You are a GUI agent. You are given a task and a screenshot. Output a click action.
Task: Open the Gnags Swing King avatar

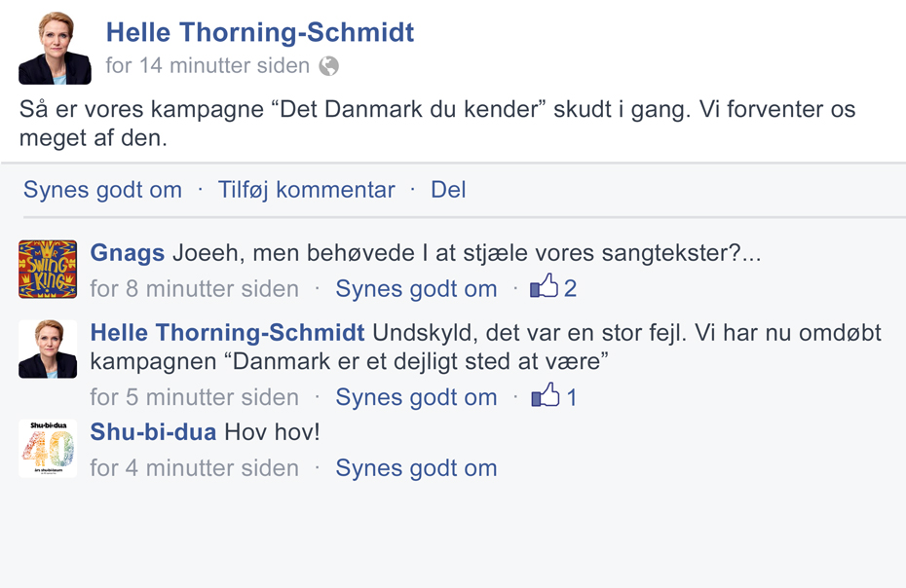click(48, 269)
